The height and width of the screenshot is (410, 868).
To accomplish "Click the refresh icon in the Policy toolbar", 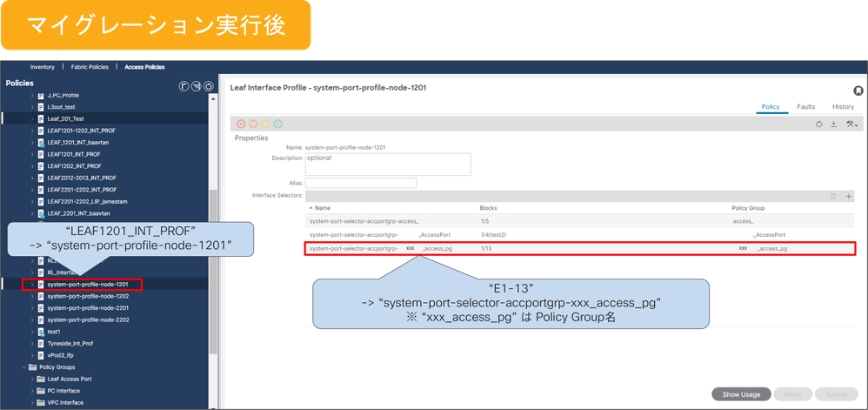I will tap(818, 124).
